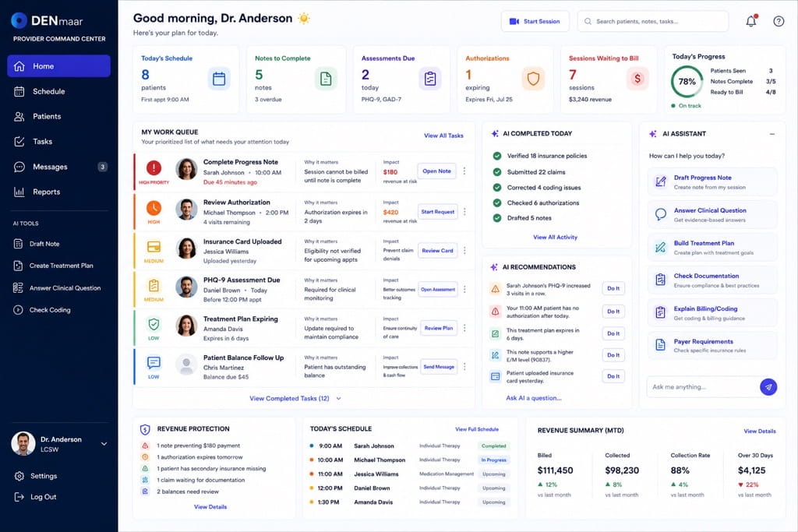
Task: Expand View Completed Tasks (12) chevron
Action: click(338, 399)
